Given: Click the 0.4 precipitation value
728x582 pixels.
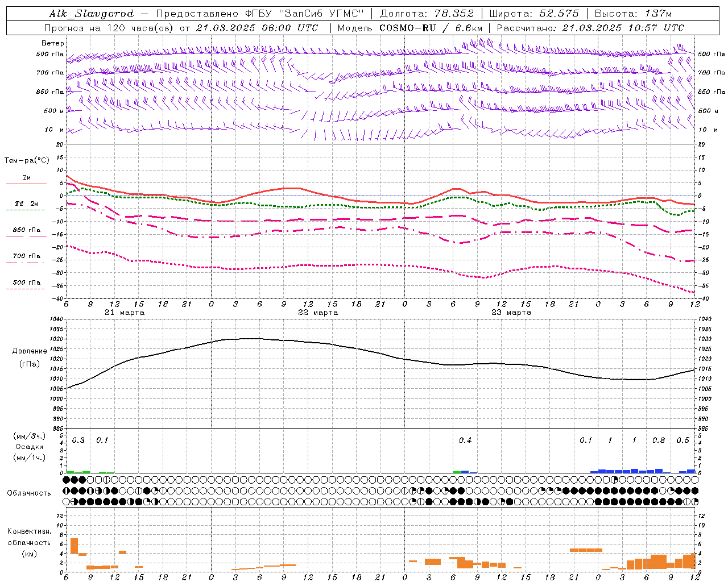Looking at the screenshot, I should (465, 440).
